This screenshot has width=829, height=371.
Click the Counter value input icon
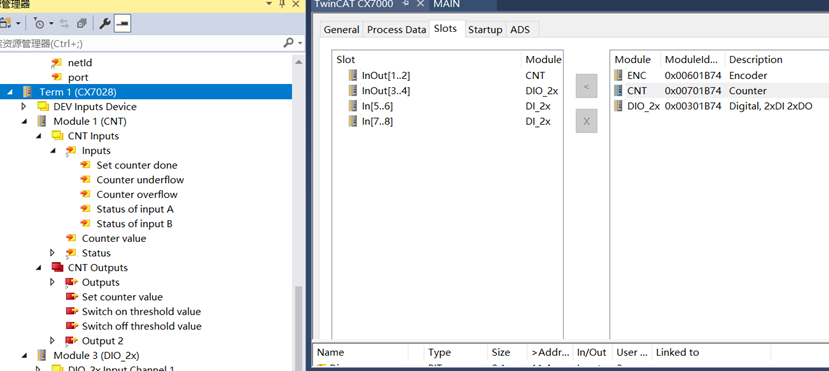(71, 238)
